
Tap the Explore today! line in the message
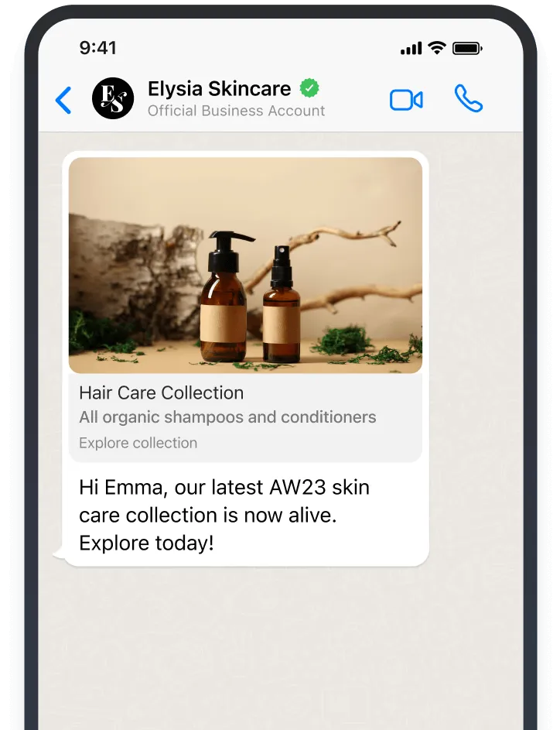[x=146, y=543]
